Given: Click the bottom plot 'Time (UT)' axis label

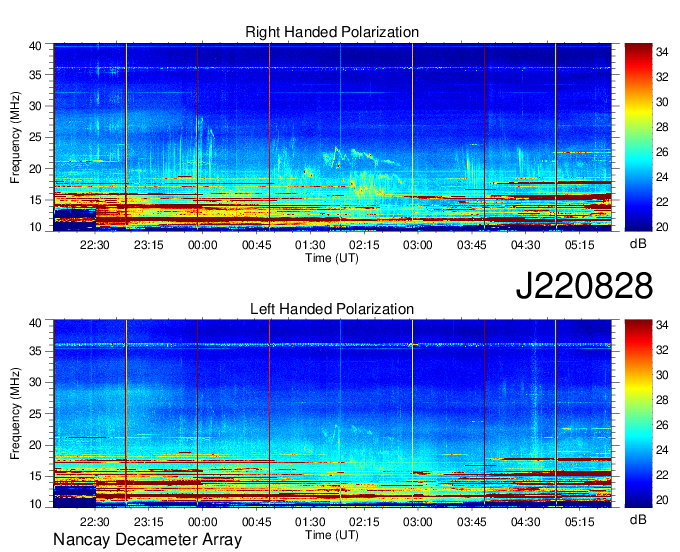Looking at the screenshot, I should [x=332, y=535].
